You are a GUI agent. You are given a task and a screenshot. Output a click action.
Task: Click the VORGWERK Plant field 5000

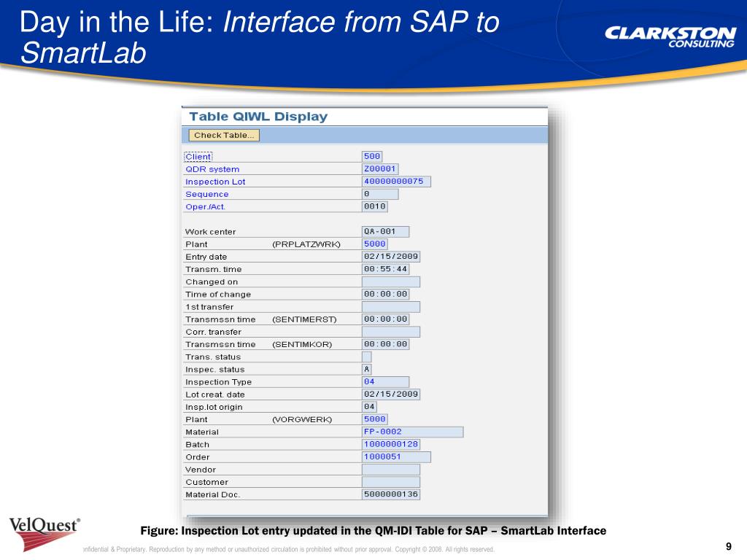pyautogui.click(x=375, y=419)
